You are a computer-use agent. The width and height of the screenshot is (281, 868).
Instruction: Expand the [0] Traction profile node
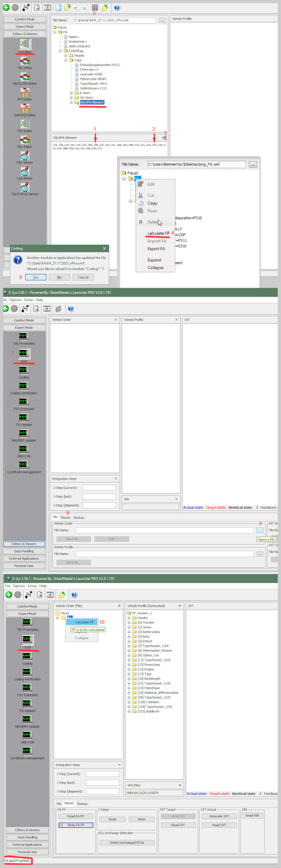coord(129,623)
